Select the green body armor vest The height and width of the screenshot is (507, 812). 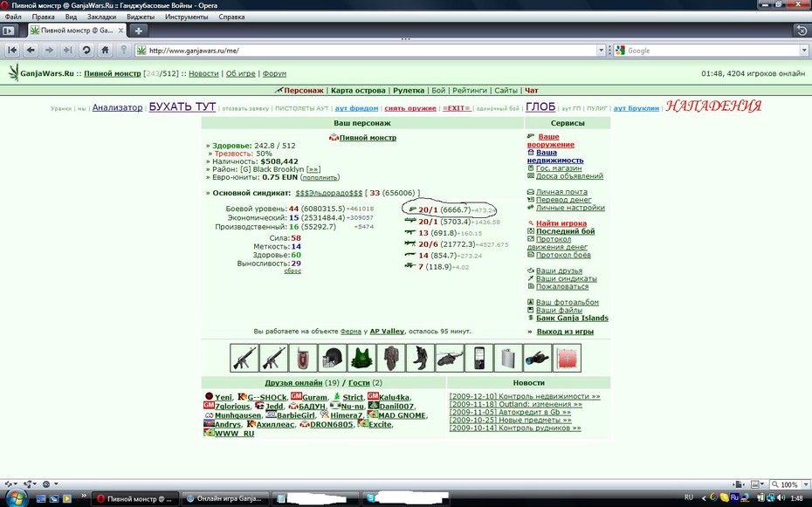(361, 358)
